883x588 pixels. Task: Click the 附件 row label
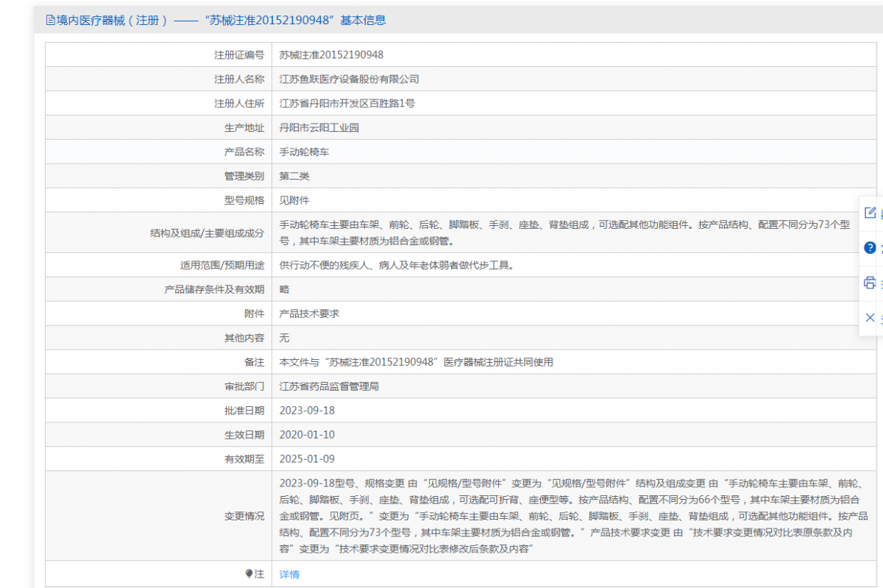(x=254, y=314)
